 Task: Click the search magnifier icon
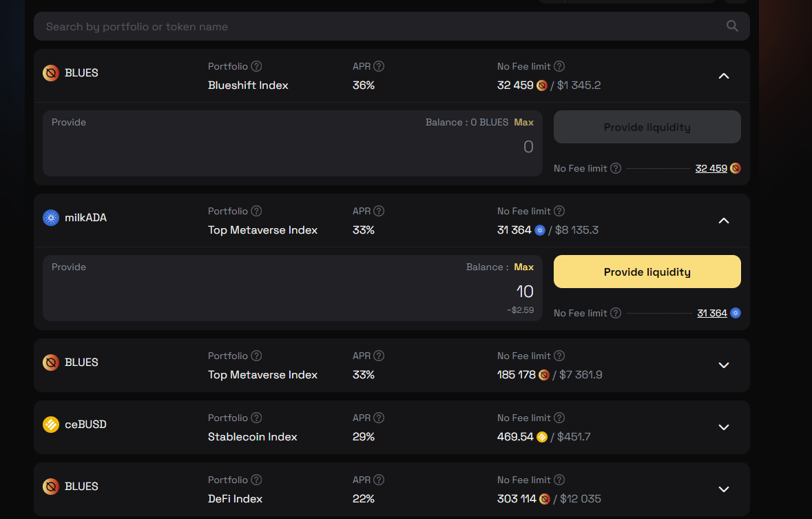point(731,26)
